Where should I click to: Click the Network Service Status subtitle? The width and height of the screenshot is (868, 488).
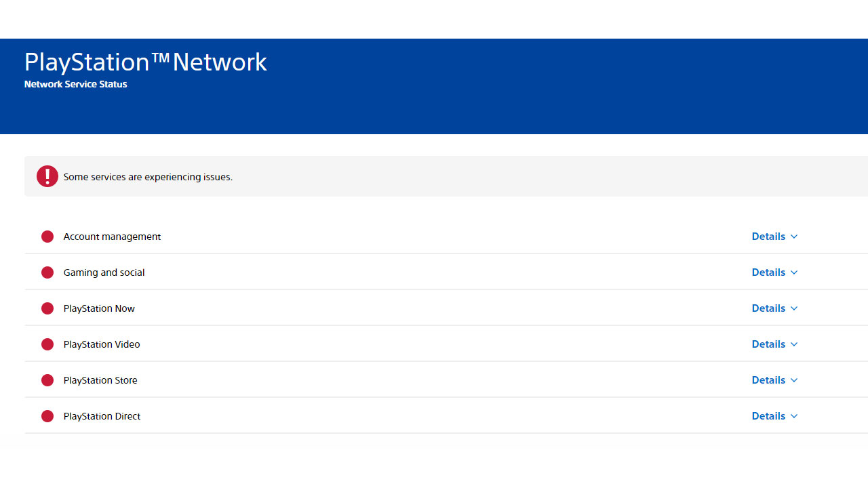click(x=75, y=85)
